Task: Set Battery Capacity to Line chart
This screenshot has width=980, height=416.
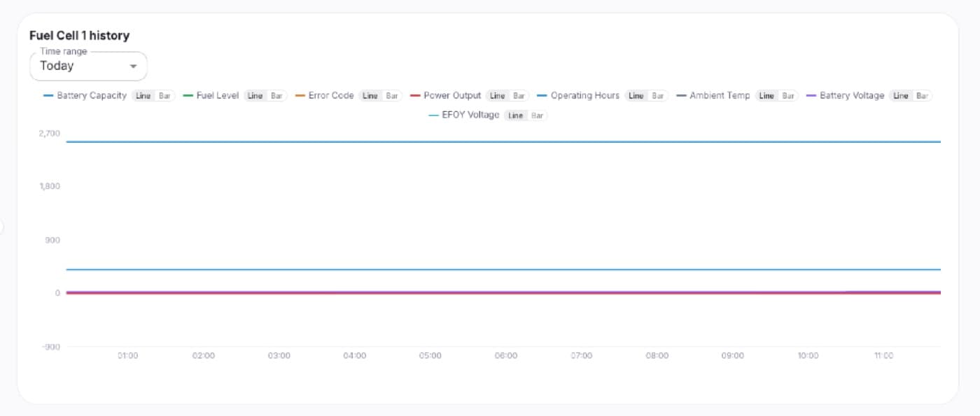Action: [143, 96]
